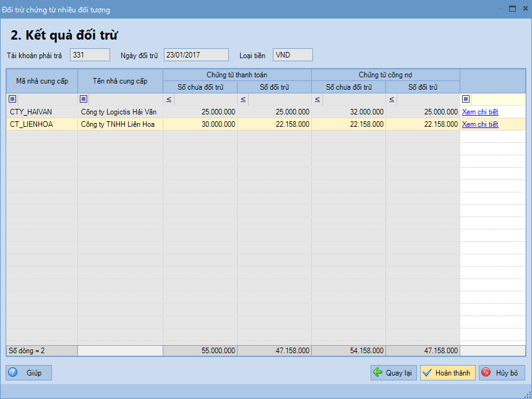
Task: Click the Tài khoản phải trả field
Action: 90,55
